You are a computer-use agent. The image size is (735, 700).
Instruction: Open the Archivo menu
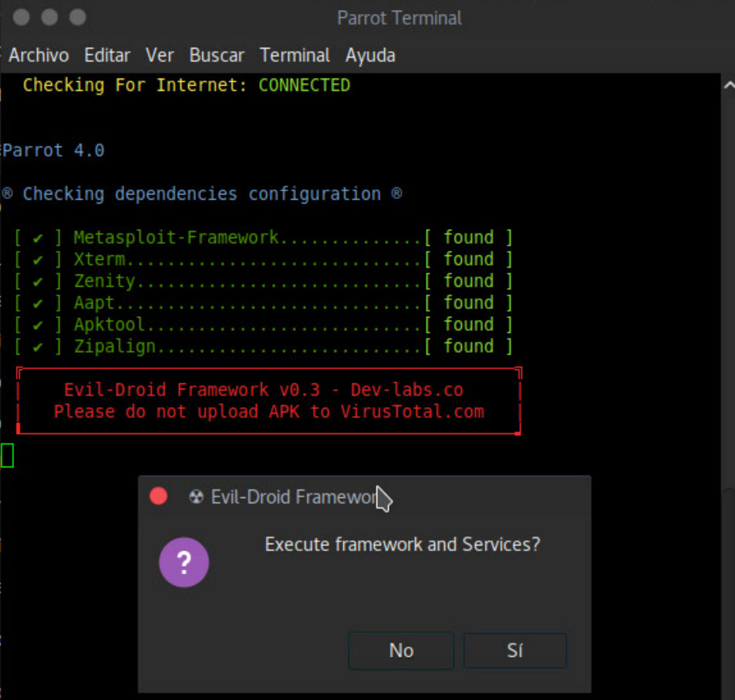[x=39, y=56]
